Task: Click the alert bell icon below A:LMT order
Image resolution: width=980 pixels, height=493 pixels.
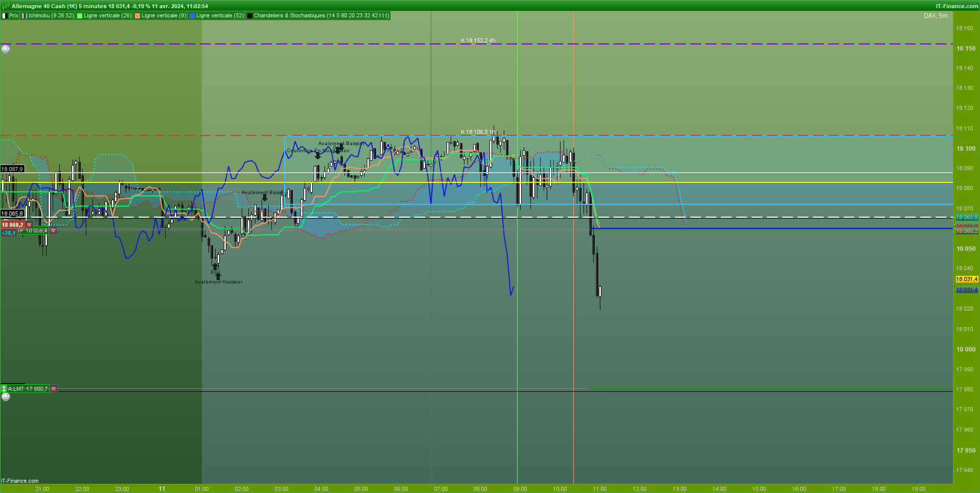Action: (x=6, y=396)
